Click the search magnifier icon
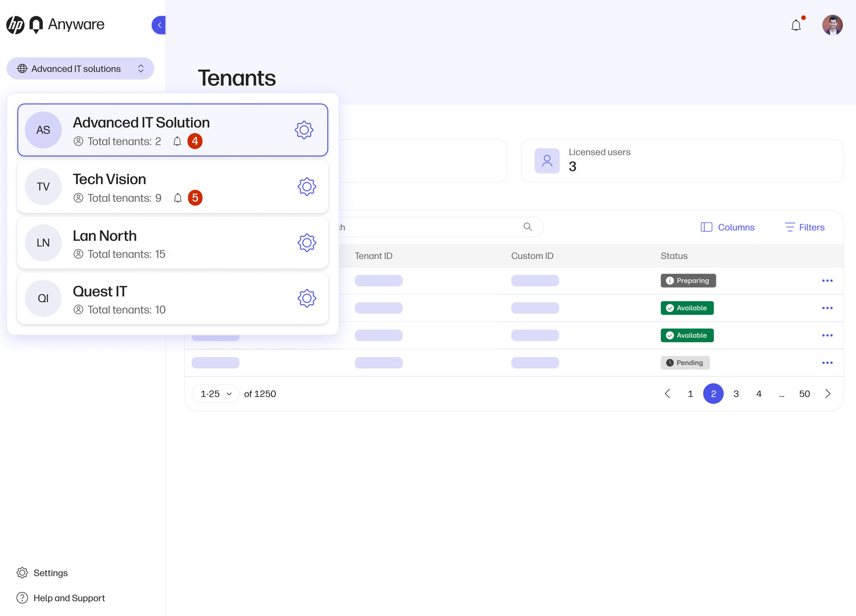The width and height of the screenshot is (856, 616). [x=528, y=227]
